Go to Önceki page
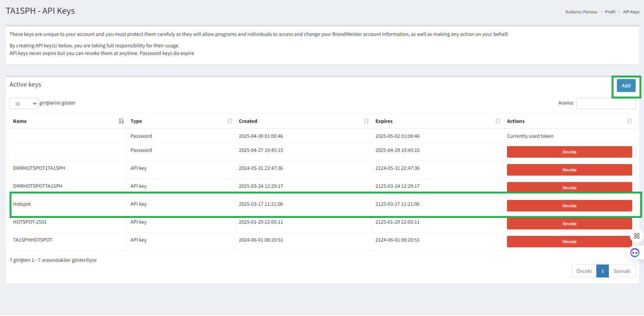 (584, 271)
